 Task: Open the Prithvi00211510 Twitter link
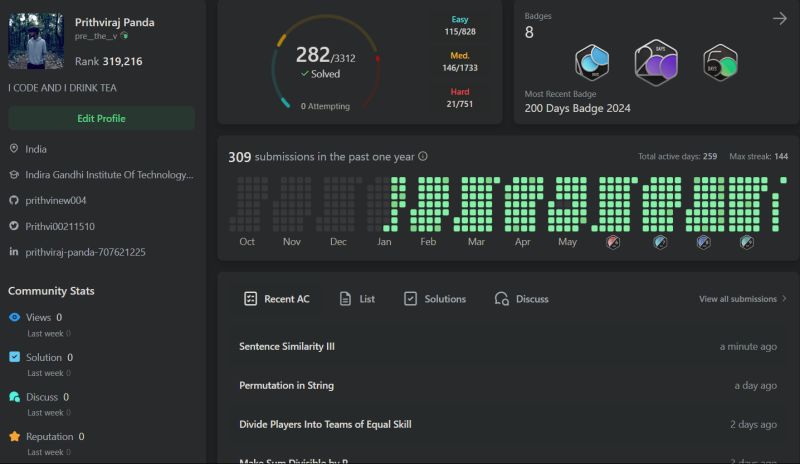(x=60, y=226)
